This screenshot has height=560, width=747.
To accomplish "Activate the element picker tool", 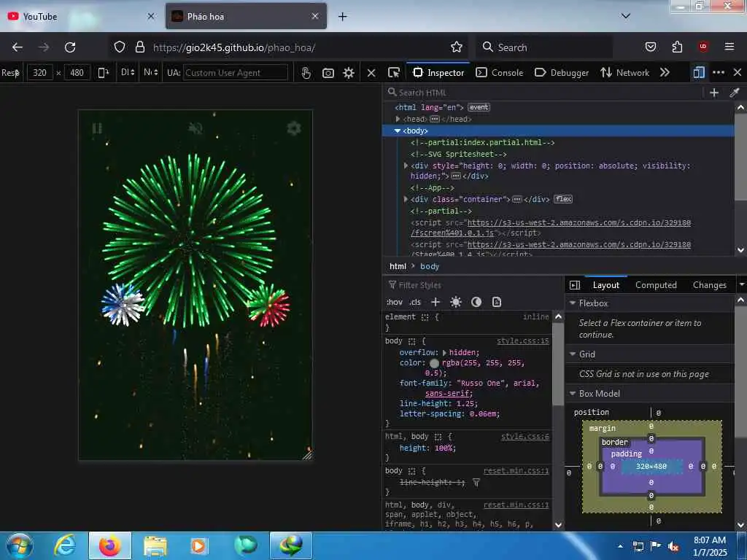I will point(394,72).
